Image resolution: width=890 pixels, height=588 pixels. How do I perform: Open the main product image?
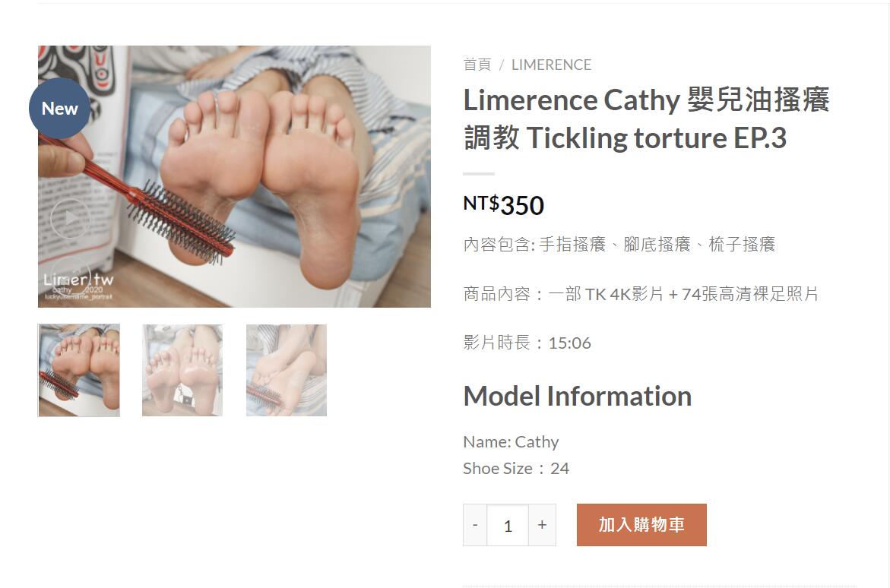tap(234, 176)
